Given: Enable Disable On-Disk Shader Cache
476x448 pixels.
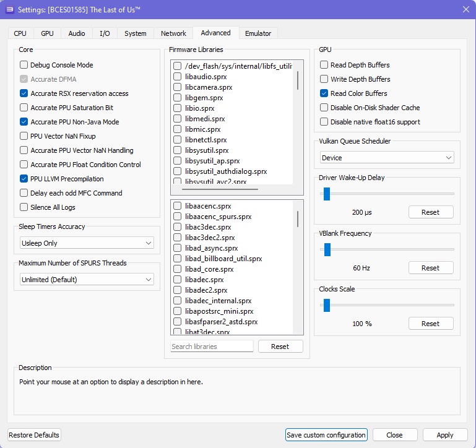Looking at the screenshot, I should [x=324, y=108].
